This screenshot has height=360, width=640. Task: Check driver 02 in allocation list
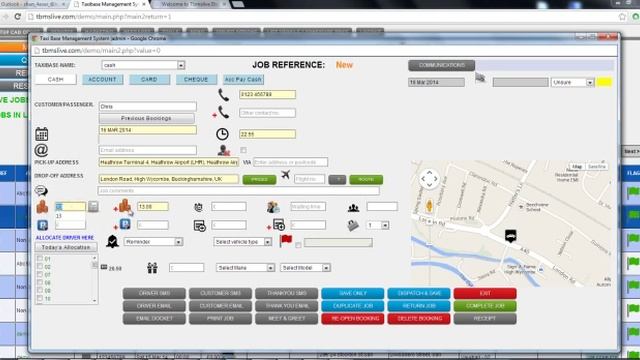click(x=40, y=266)
